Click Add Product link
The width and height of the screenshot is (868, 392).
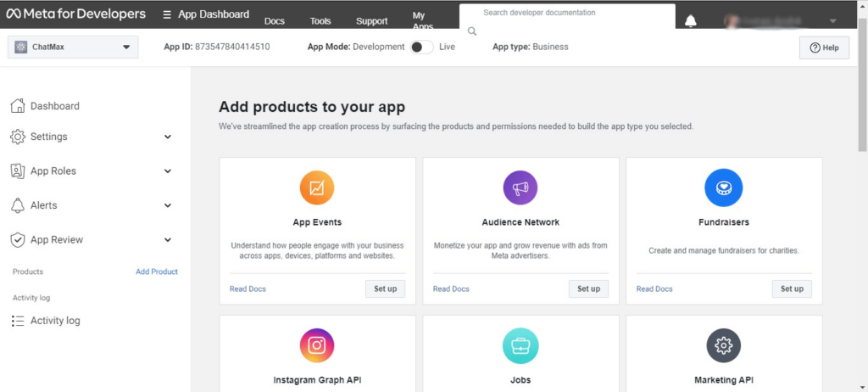pyautogui.click(x=157, y=272)
